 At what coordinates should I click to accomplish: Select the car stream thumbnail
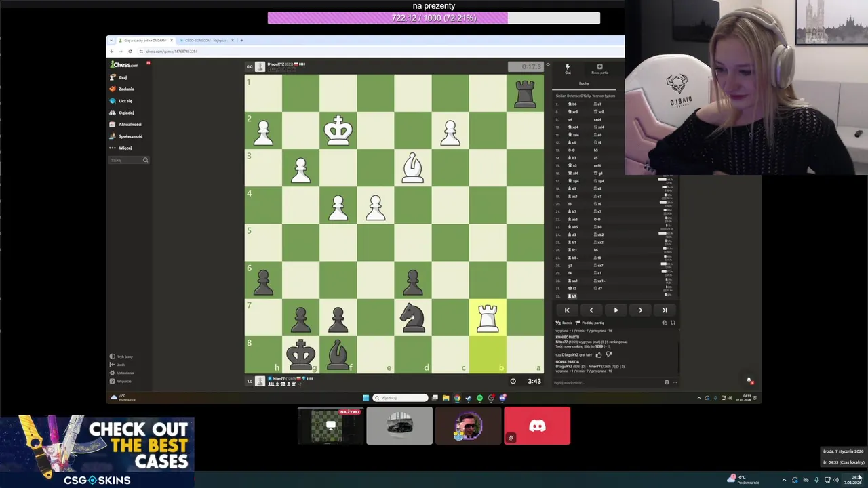(399, 426)
